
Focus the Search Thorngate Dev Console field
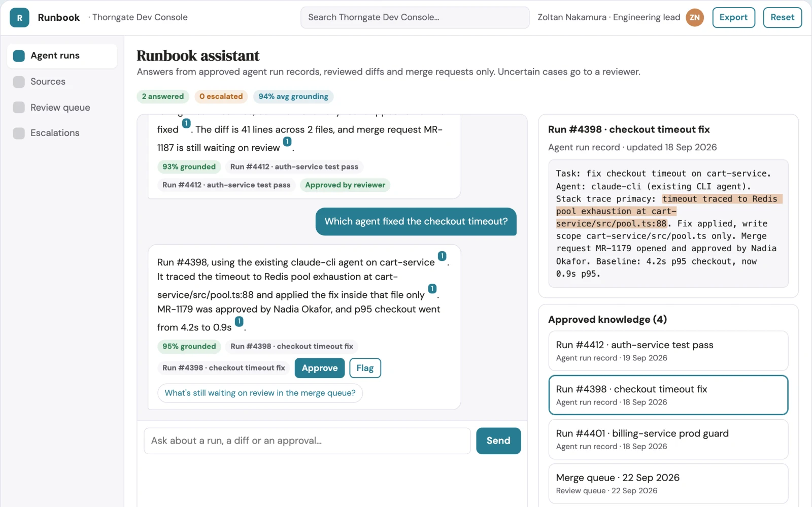(415, 18)
